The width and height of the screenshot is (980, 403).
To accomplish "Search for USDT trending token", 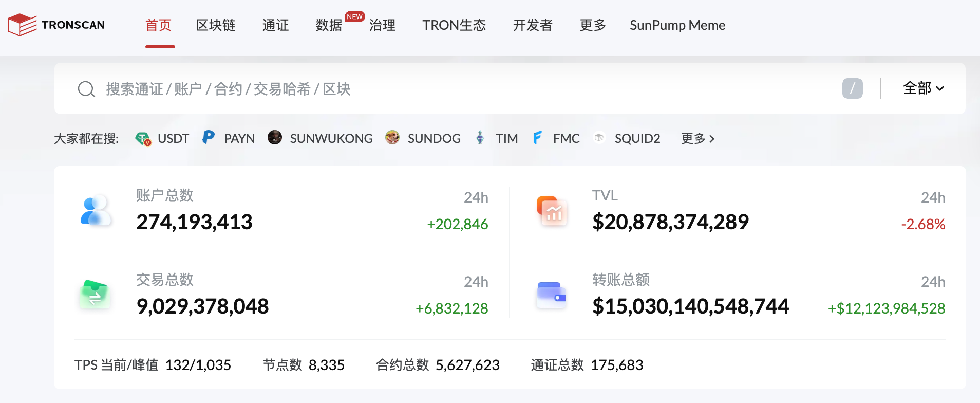I will tap(173, 138).
